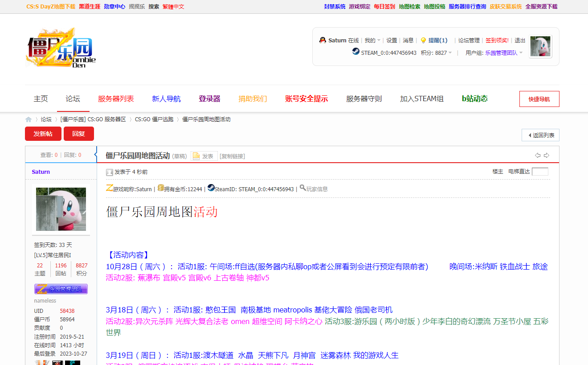This screenshot has width=588, height=365.
Task: Click the poster icon beside 发表于 4 秒前
Action: [x=110, y=172]
